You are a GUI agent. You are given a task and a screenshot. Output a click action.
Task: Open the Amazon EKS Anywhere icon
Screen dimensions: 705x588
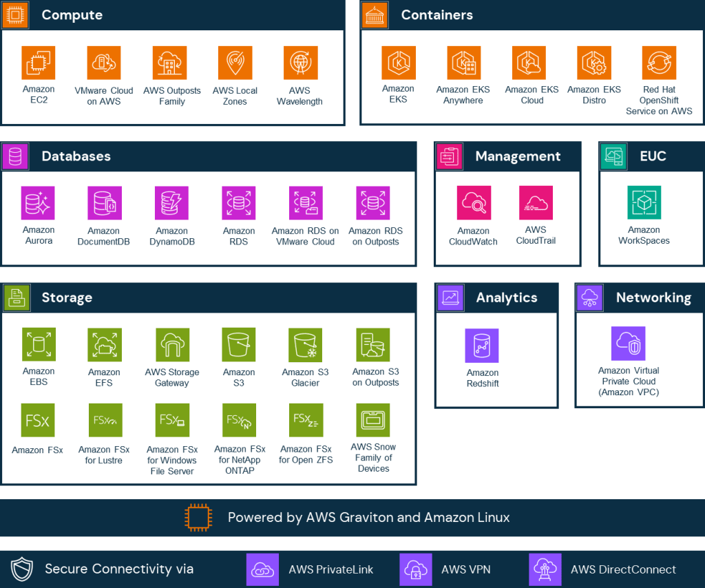(x=463, y=63)
